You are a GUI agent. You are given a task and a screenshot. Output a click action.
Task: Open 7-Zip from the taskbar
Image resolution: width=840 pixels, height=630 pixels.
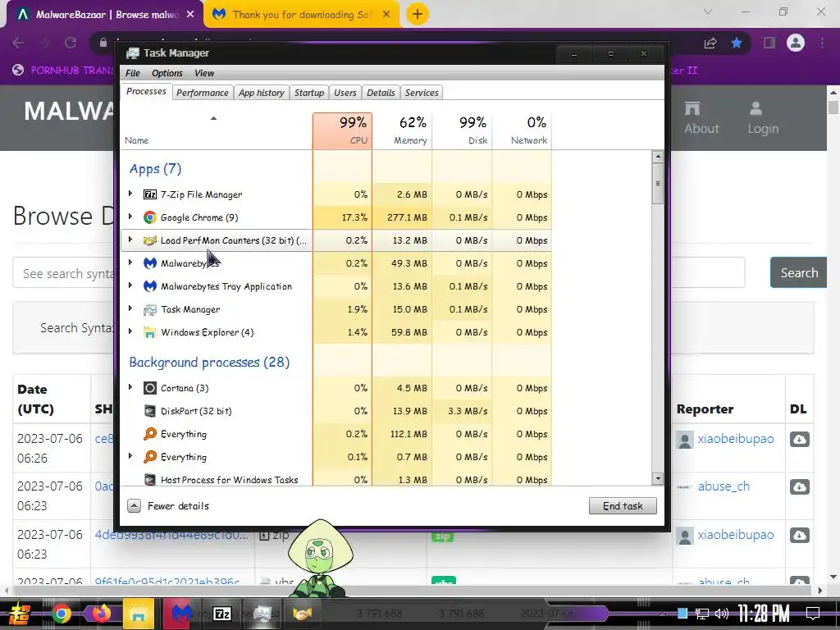click(222, 614)
